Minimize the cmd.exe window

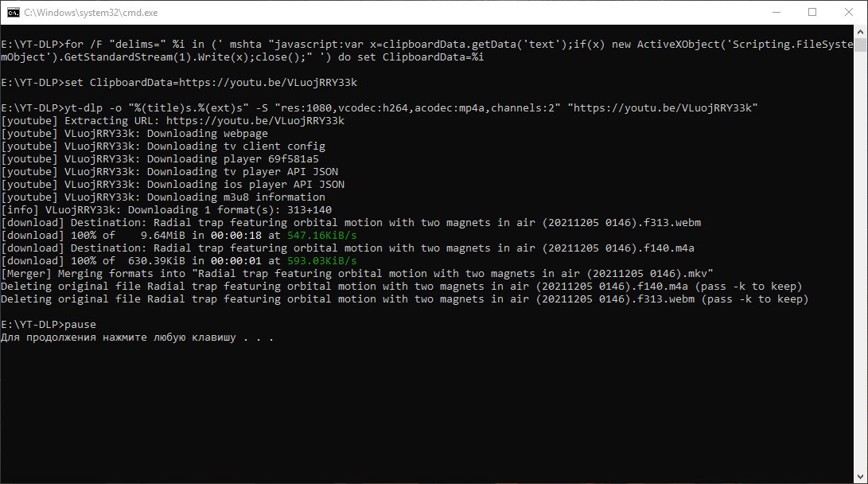click(776, 12)
